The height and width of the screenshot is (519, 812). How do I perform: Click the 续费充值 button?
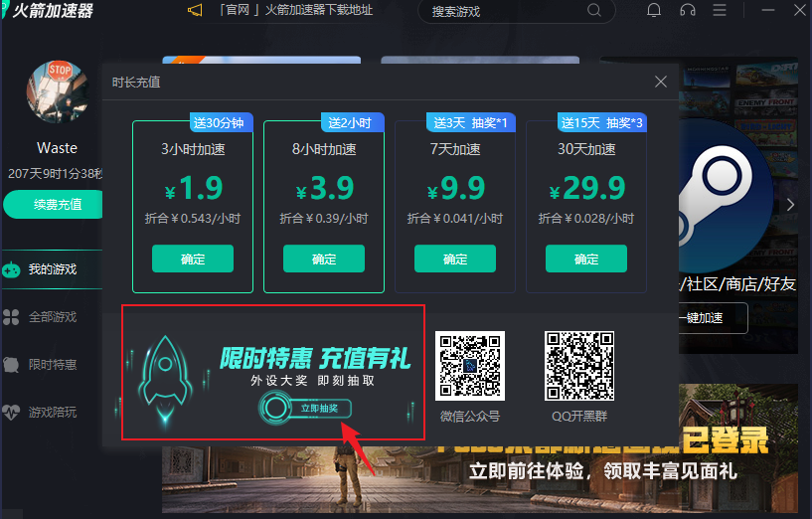(54, 204)
